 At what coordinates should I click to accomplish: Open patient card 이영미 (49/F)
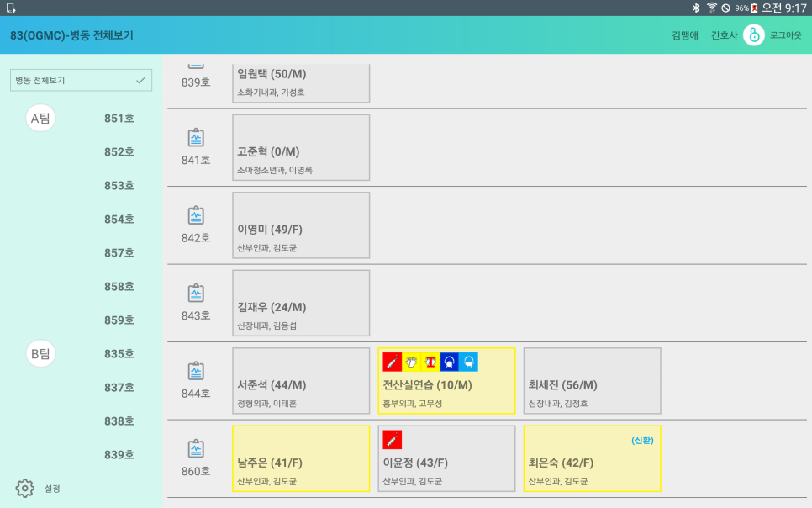301,225
